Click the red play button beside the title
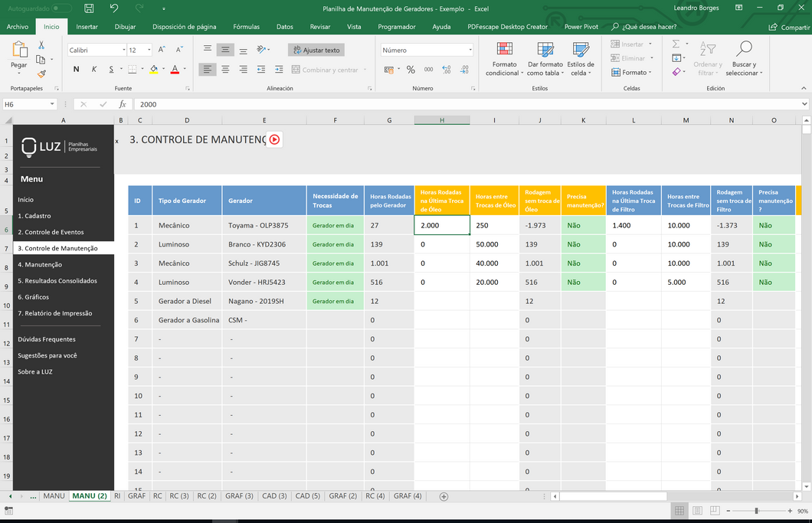812x523 pixels. pyautogui.click(x=274, y=139)
